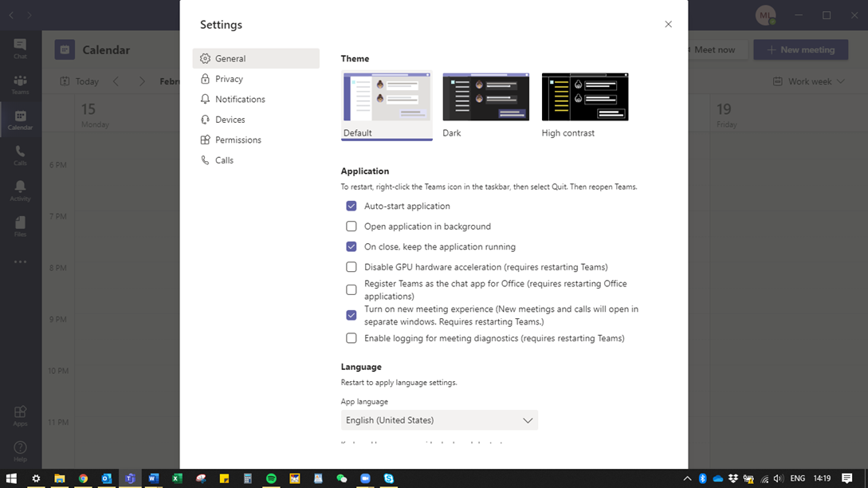Enable logging for meeting diagnostics
The image size is (868, 488).
352,338
